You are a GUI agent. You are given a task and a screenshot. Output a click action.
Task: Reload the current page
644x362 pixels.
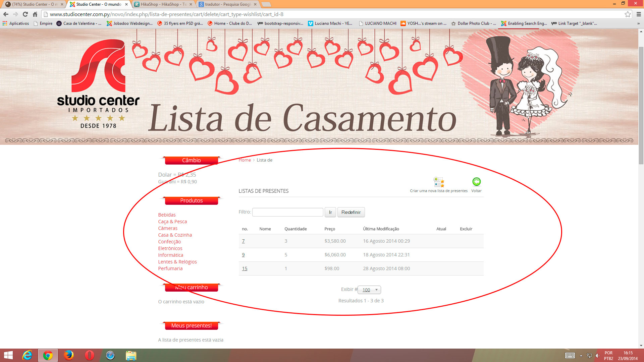tap(25, 14)
